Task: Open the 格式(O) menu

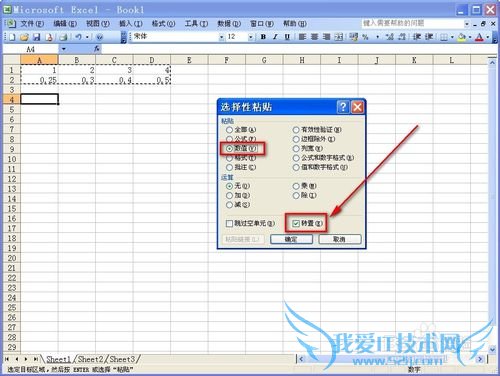Action: coord(163,24)
